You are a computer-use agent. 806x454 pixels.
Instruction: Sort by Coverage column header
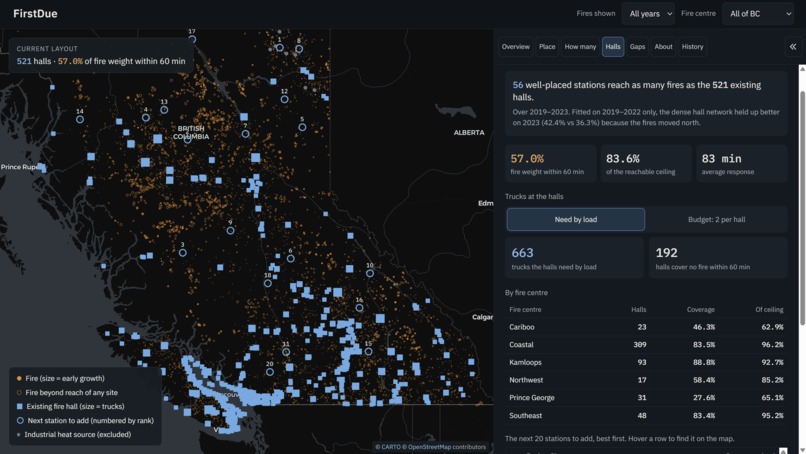[701, 310]
